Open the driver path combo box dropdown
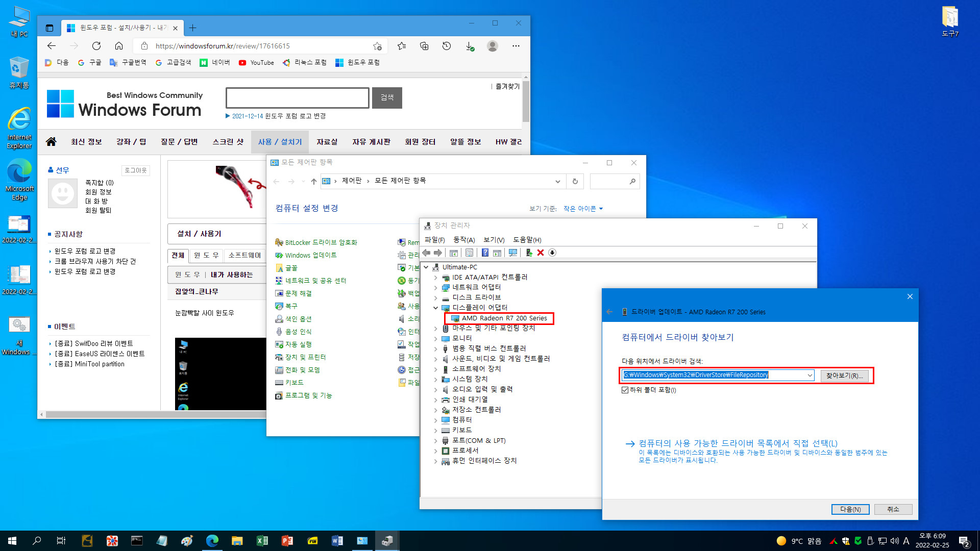980x551 pixels. [810, 375]
